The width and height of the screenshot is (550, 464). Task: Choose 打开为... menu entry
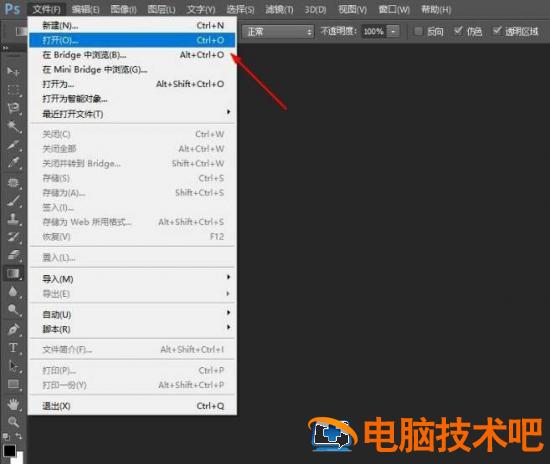[x=133, y=84]
